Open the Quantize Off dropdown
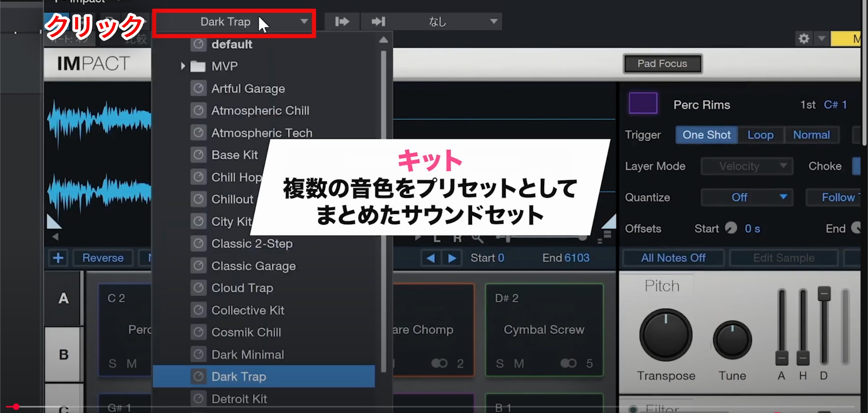 point(746,197)
